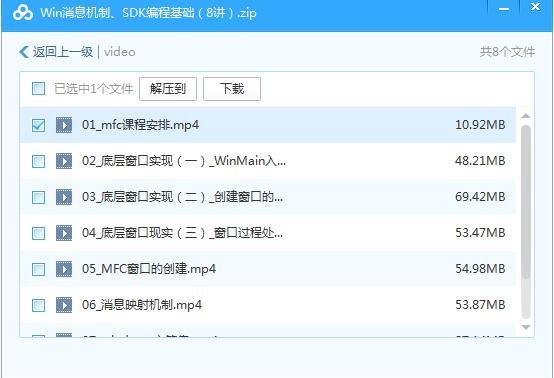This screenshot has width=554, height=378.
Task: Click the video icon of 04_底层窗口现实（三）
Action: point(64,233)
